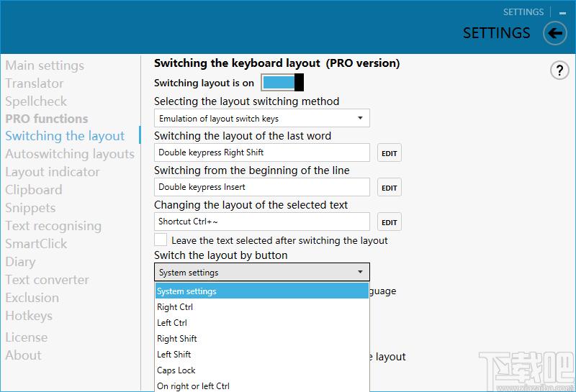Edit the beginning of line hotkey
This screenshot has height=392, width=576.
pos(390,188)
